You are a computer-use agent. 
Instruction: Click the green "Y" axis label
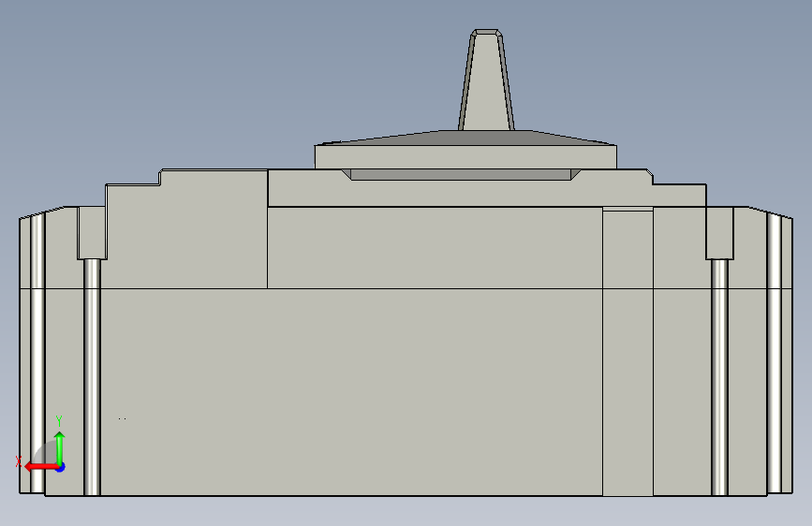[59, 420]
